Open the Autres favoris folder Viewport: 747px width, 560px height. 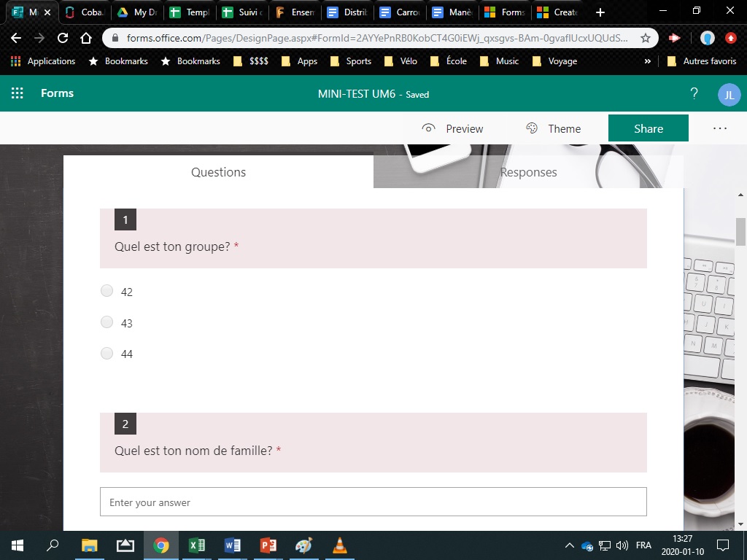[x=702, y=61]
